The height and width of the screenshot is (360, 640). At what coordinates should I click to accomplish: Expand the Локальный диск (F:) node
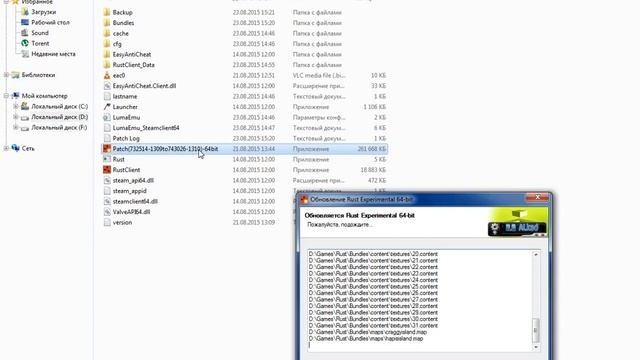click(16, 127)
